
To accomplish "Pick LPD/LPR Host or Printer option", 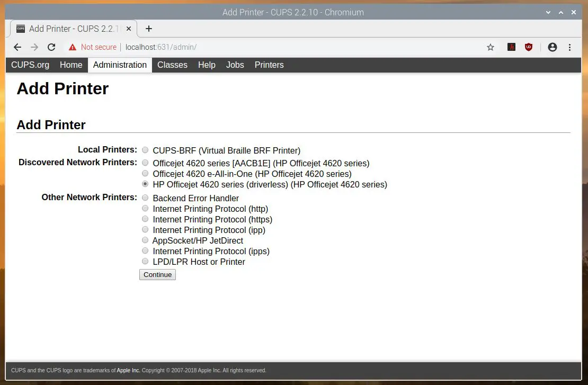I will [x=145, y=262].
